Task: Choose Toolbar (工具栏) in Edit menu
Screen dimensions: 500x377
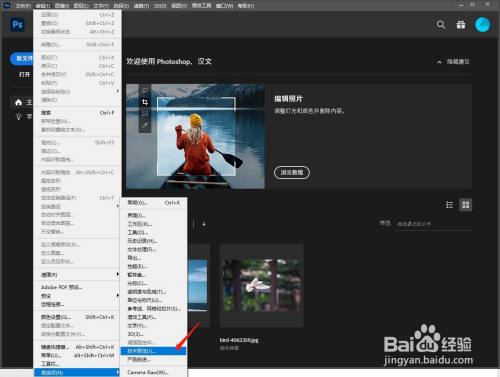Action: [77, 364]
